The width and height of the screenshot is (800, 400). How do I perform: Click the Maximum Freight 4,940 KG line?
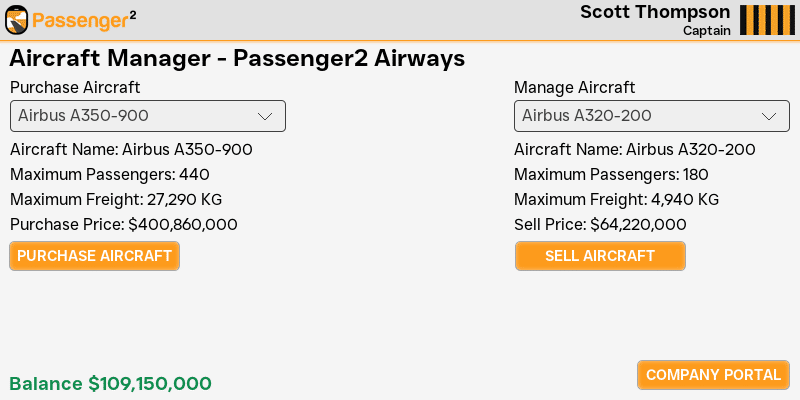coord(616,199)
